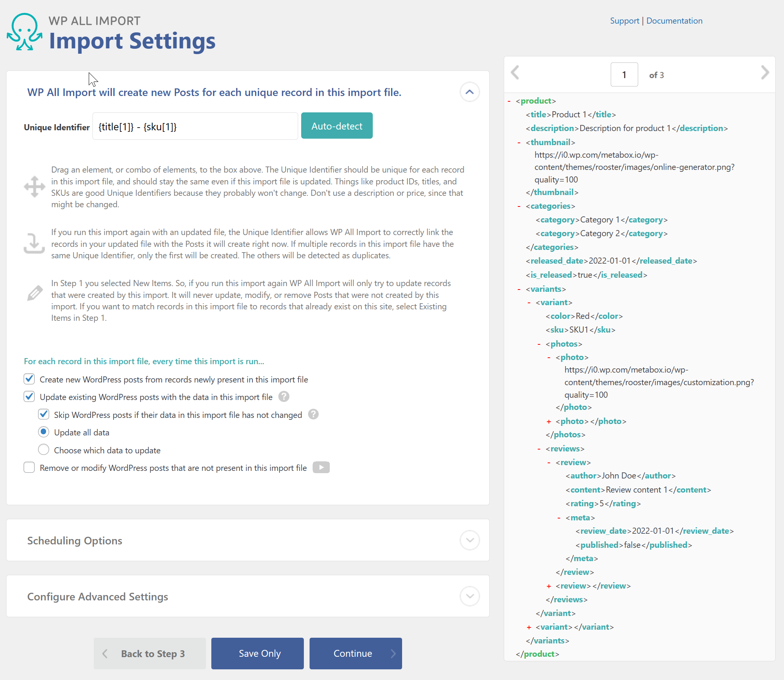Click the drag-move arrows icon
784x680 pixels.
tap(35, 187)
